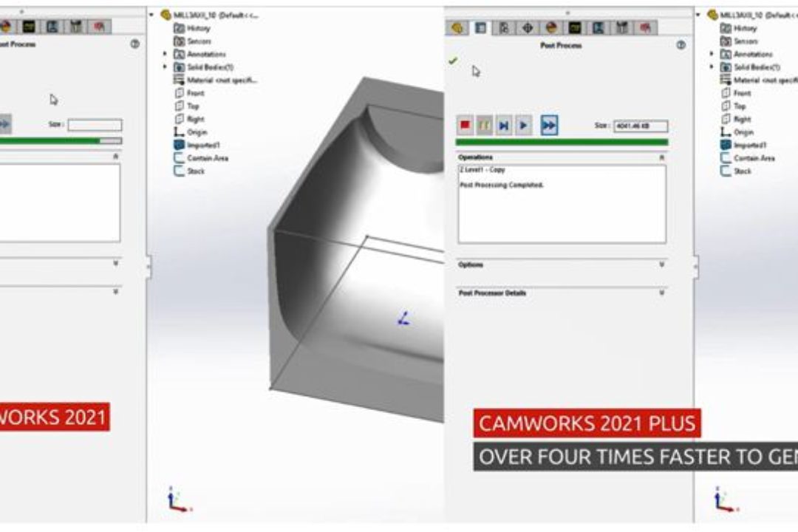Open red CAMWorks tab in CAMWorks 2021 panel

[x=99, y=27]
